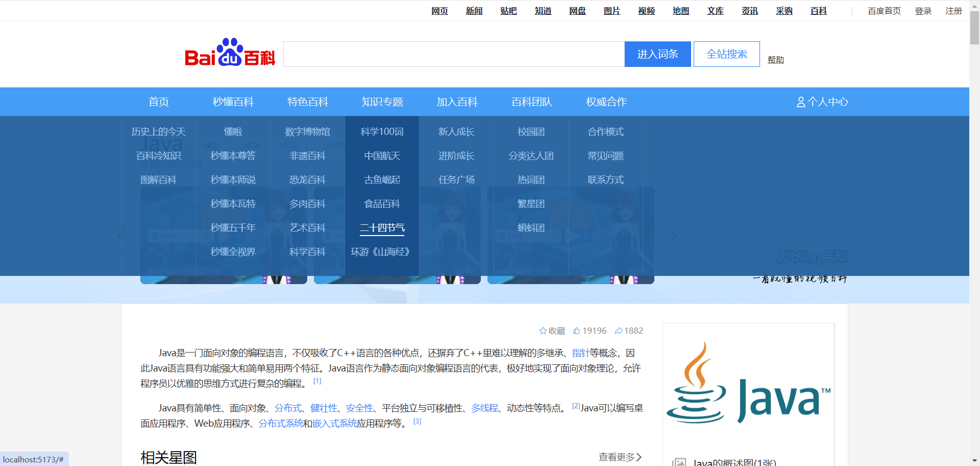980x466 pixels.
Task: Open the 采购 top navigation link
Action: point(784,11)
